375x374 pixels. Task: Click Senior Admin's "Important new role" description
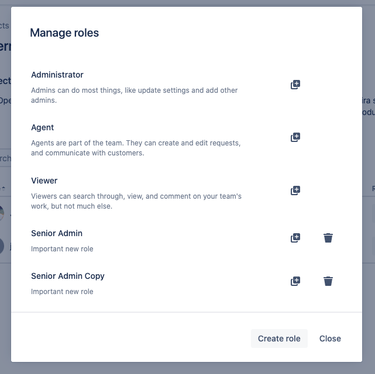click(x=62, y=249)
